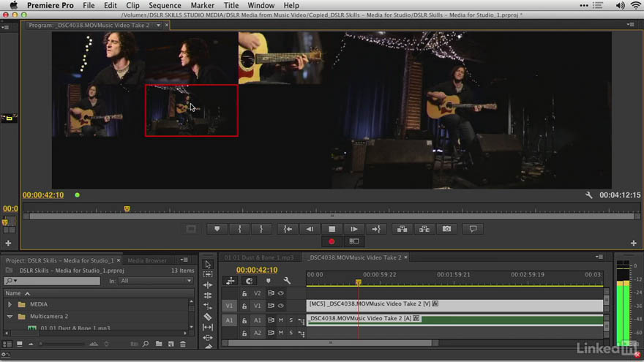Click the Project panel search field
This screenshot has width=644, height=362.
[52, 281]
